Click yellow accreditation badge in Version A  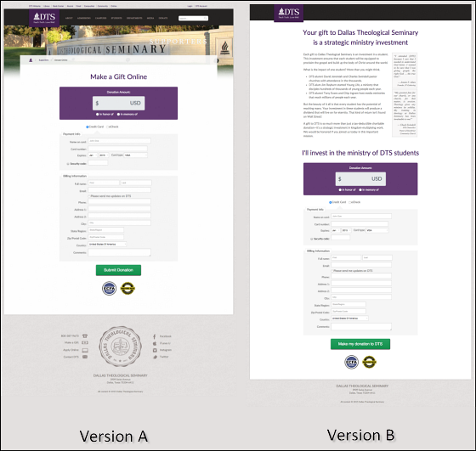click(127, 288)
